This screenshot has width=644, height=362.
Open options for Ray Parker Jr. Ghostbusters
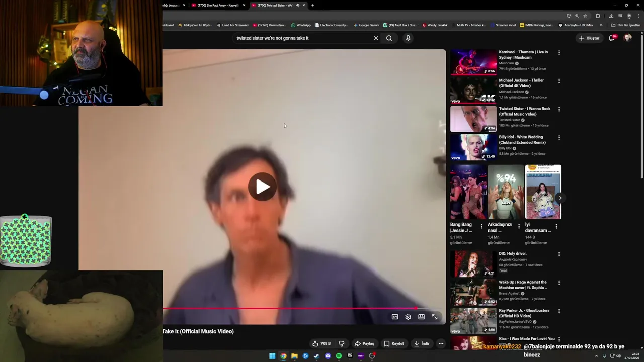click(559, 311)
